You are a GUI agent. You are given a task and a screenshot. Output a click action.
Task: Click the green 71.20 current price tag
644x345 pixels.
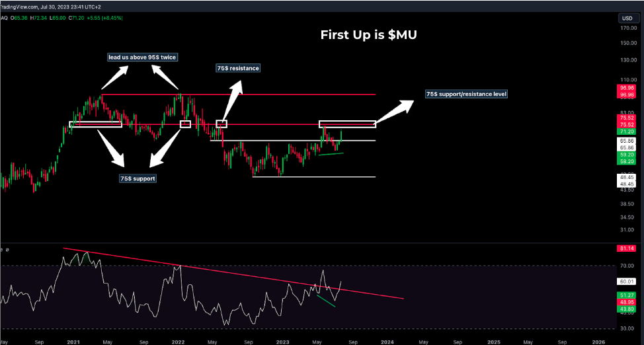[x=625, y=132]
